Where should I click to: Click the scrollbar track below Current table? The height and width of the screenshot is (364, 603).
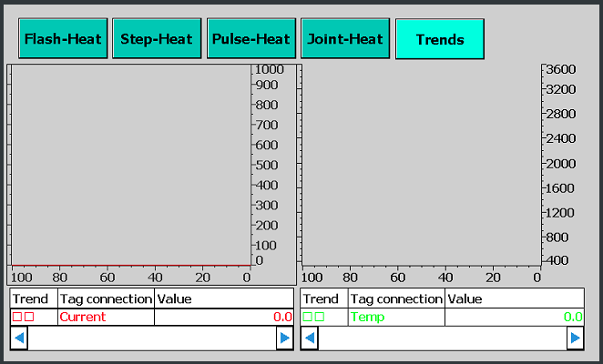(151, 339)
